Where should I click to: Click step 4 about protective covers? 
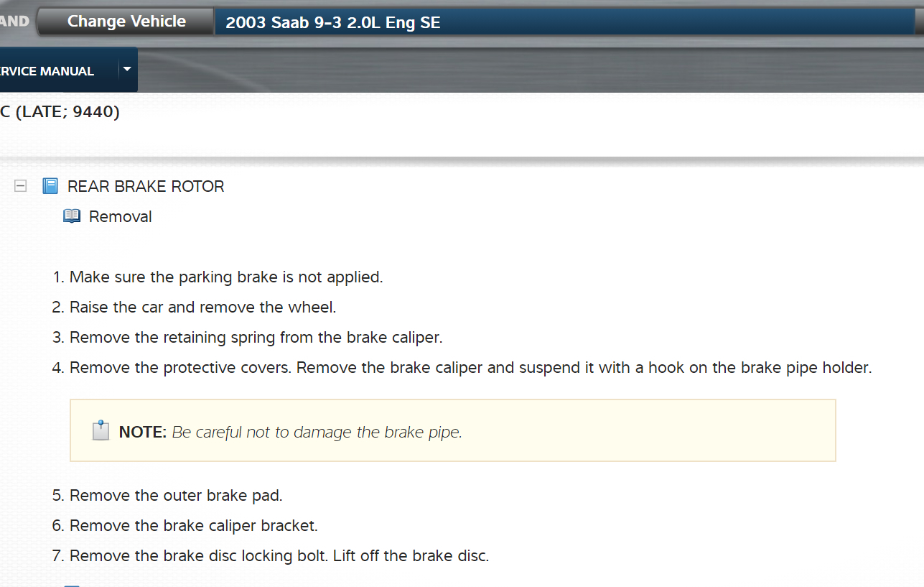click(x=470, y=368)
